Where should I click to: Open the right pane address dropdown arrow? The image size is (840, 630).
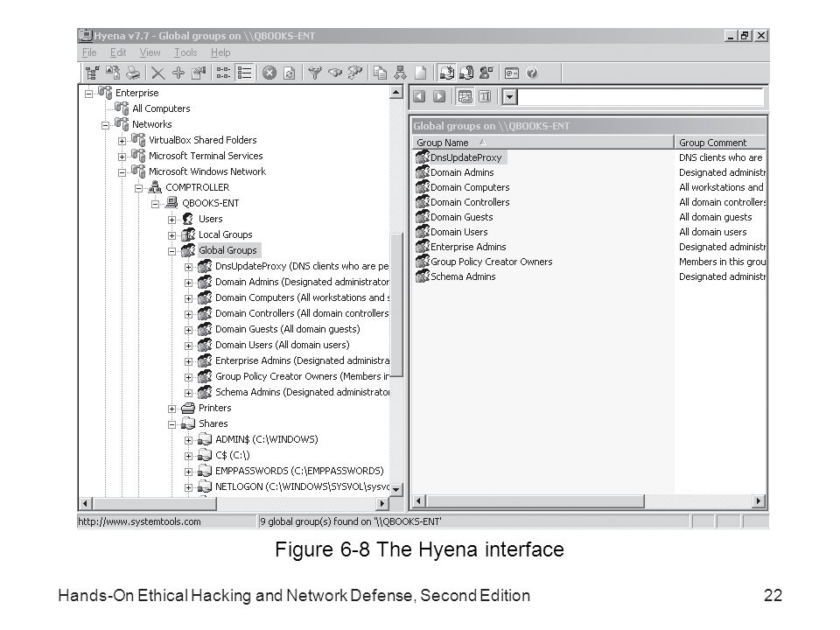[x=509, y=97]
